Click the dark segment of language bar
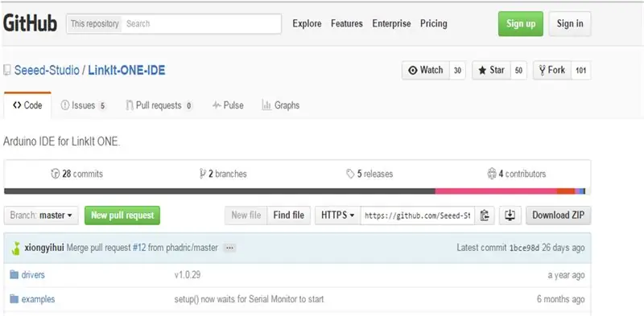 (220, 191)
